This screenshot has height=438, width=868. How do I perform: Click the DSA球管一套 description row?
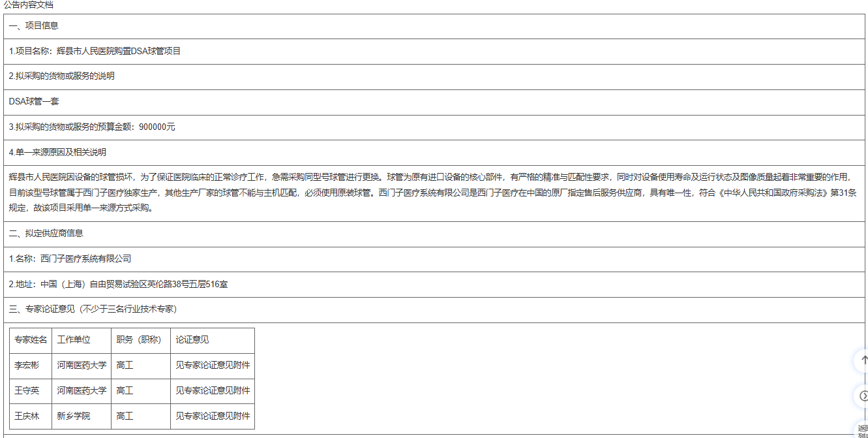pyautogui.click(x=34, y=102)
